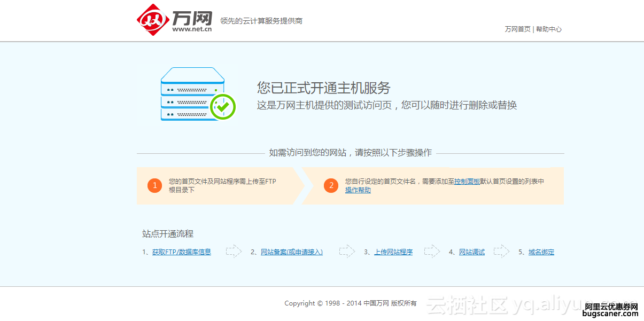This screenshot has width=644, height=321.
Task: Click the 万网 www.net.cn logo
Action: 175,20
